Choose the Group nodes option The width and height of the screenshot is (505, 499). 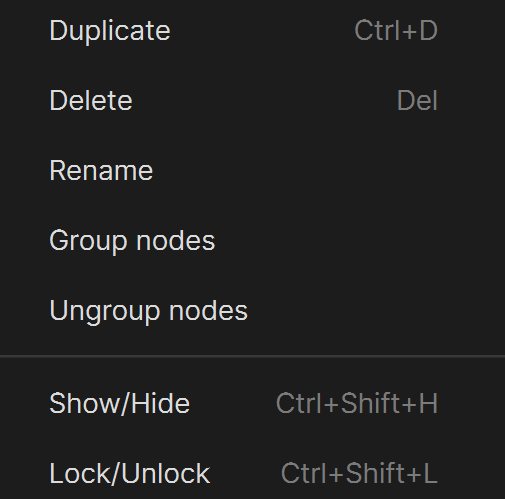[x=252, y=240]
